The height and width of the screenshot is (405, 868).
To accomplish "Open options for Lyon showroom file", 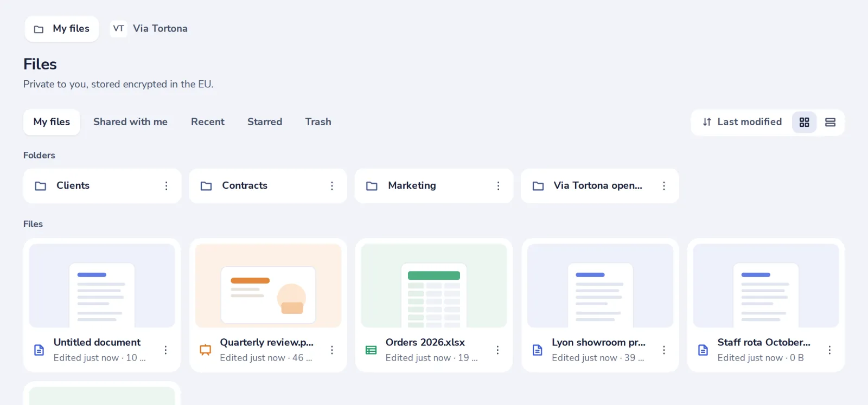I will (663, 350).
